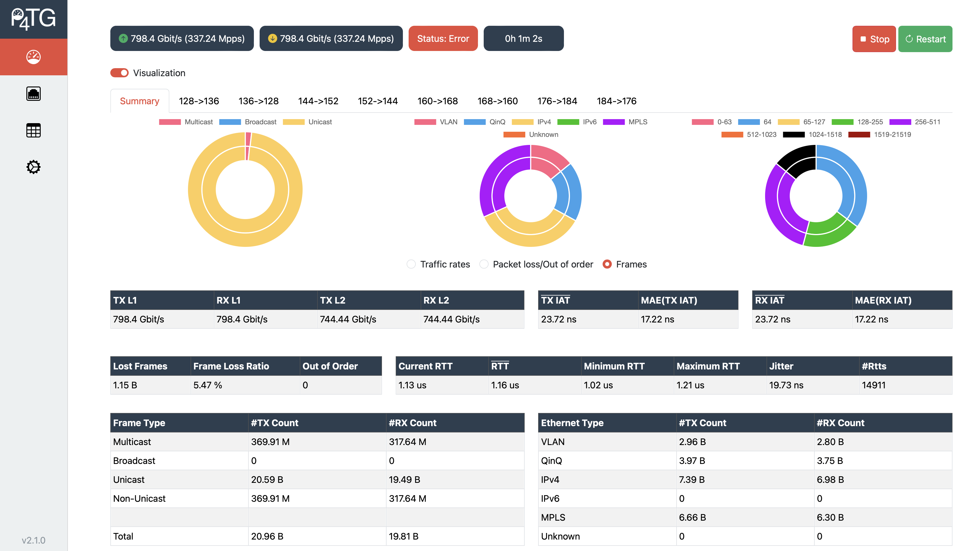The image size is (980, 551).
Task: Click the QinQ RX count 3.75 B
Action: 830,461
